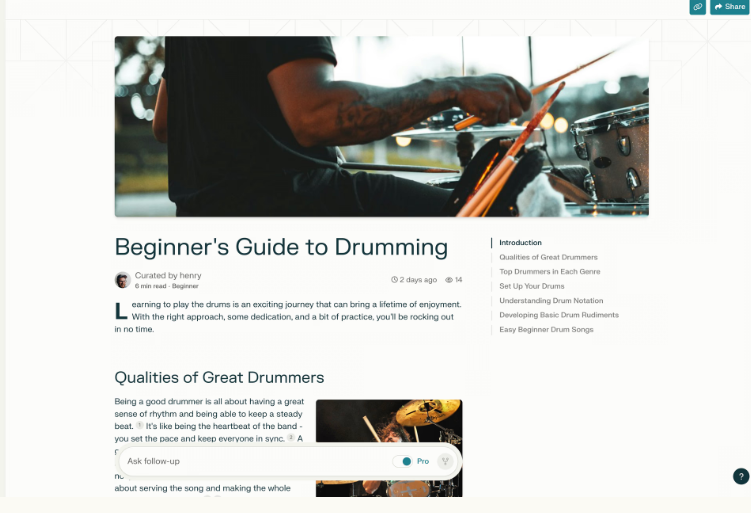The image size is (751, 513).
Task: Click the views eye icon
Action: (449, 280)
